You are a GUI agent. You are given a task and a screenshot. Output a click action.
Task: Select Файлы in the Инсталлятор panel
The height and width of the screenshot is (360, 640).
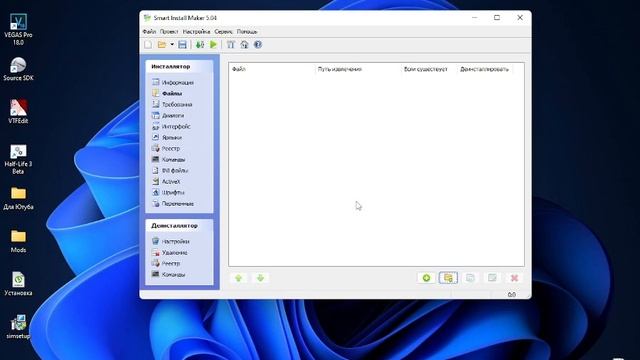coord(167,93)
